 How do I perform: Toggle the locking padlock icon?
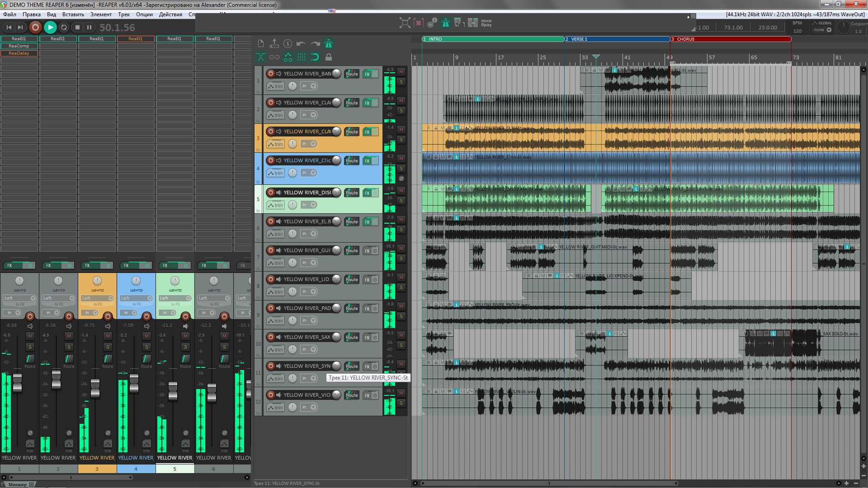(x=329, y=57)
